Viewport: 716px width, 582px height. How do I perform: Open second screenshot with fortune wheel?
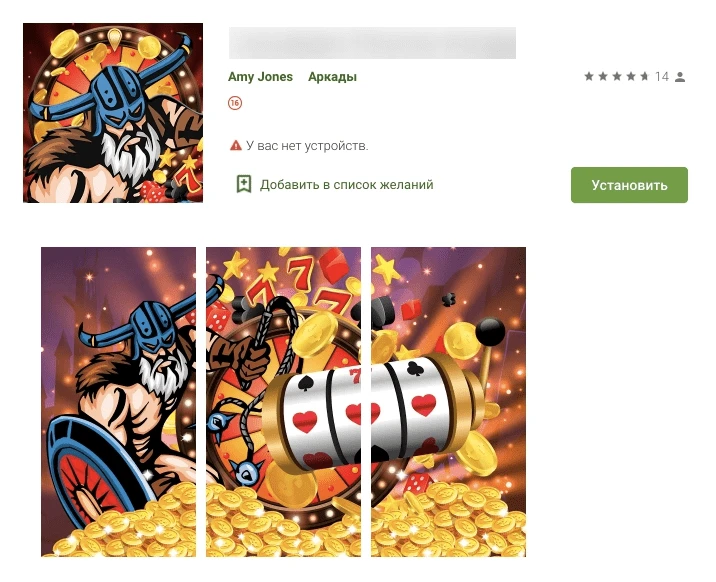(x=283, y=402)
